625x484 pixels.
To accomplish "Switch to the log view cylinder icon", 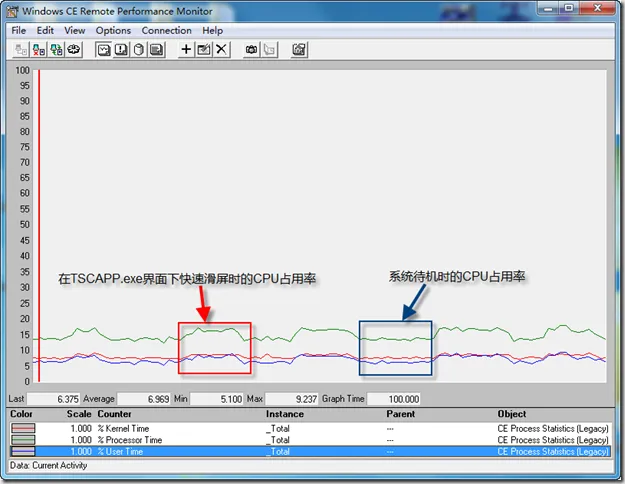I will point(139,50).
